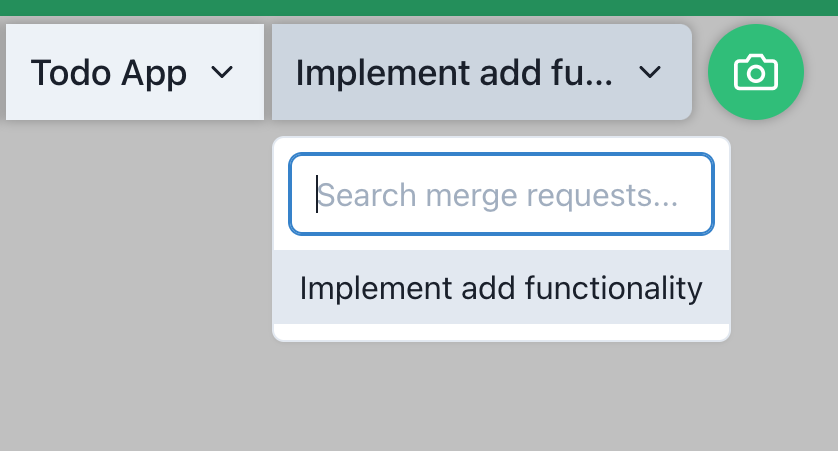The width and height of the screenshot is (838, 451).
Task: Open the Todo App project dropdown
Action: [x=134, y=72]
